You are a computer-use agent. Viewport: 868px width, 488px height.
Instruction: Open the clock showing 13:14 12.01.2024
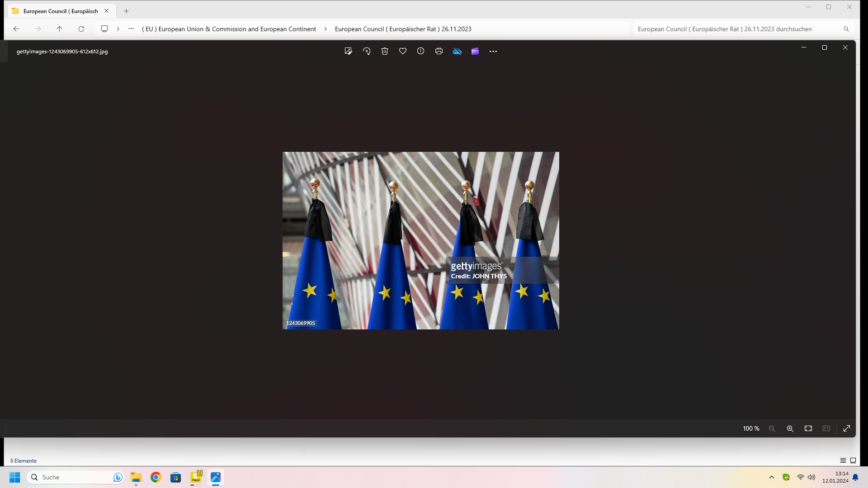(835, 478)
